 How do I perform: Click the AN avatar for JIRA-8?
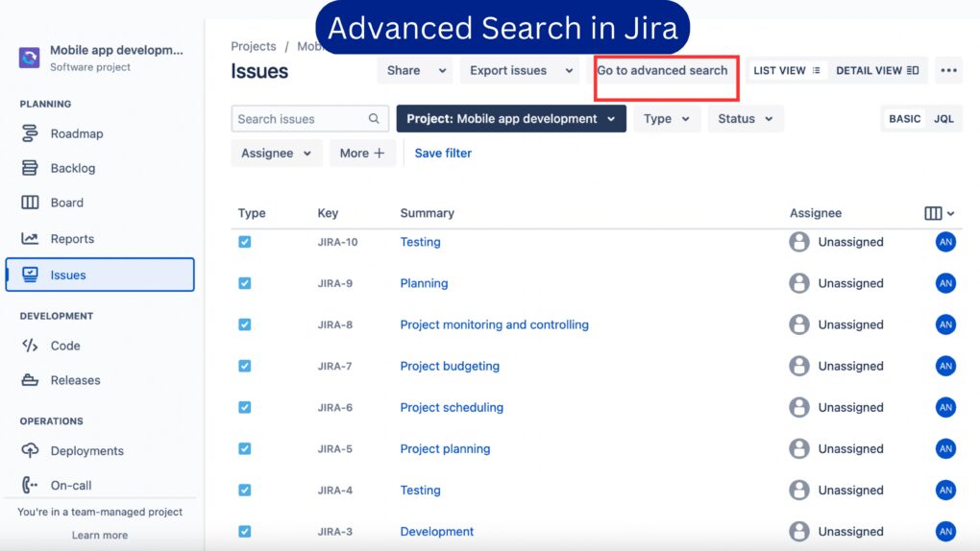[x=945, y=324]
